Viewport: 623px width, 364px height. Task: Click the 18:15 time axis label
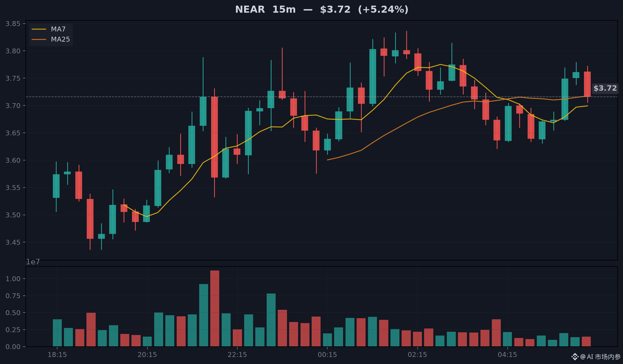tap(57, 355)
